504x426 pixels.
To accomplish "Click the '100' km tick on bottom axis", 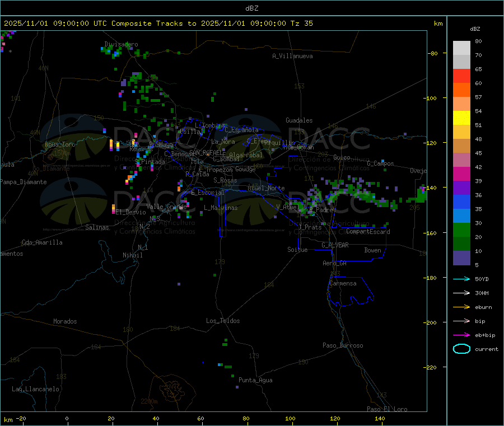I will (290, 418).
